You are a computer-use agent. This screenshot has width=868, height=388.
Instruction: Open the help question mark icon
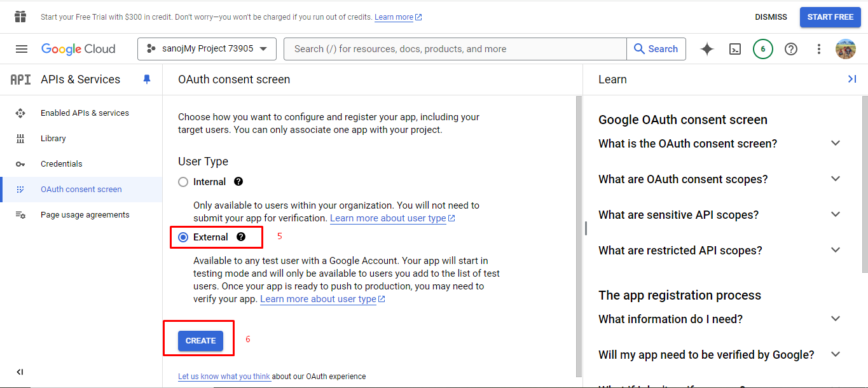791,49
